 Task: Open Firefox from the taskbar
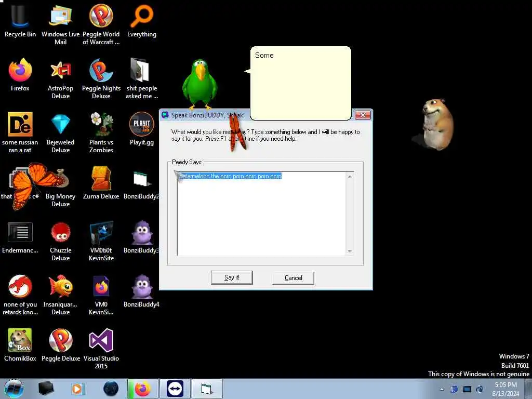click(x=142, y=389)
